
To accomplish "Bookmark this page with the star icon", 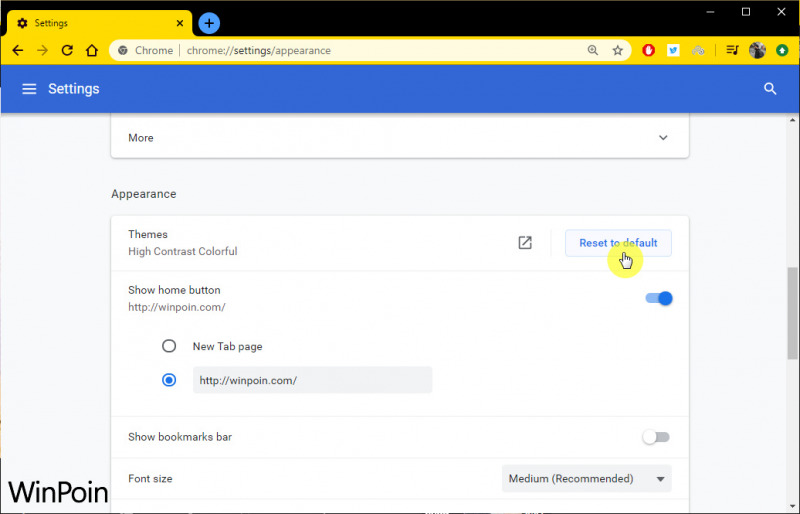I will [x=618, y=50].
